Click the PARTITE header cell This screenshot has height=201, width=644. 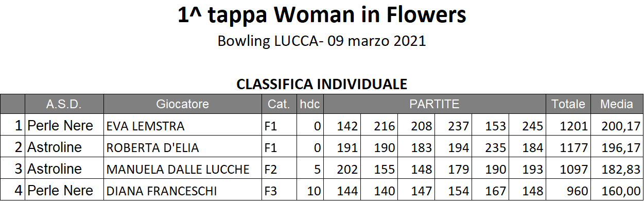(x=434, y=104)
